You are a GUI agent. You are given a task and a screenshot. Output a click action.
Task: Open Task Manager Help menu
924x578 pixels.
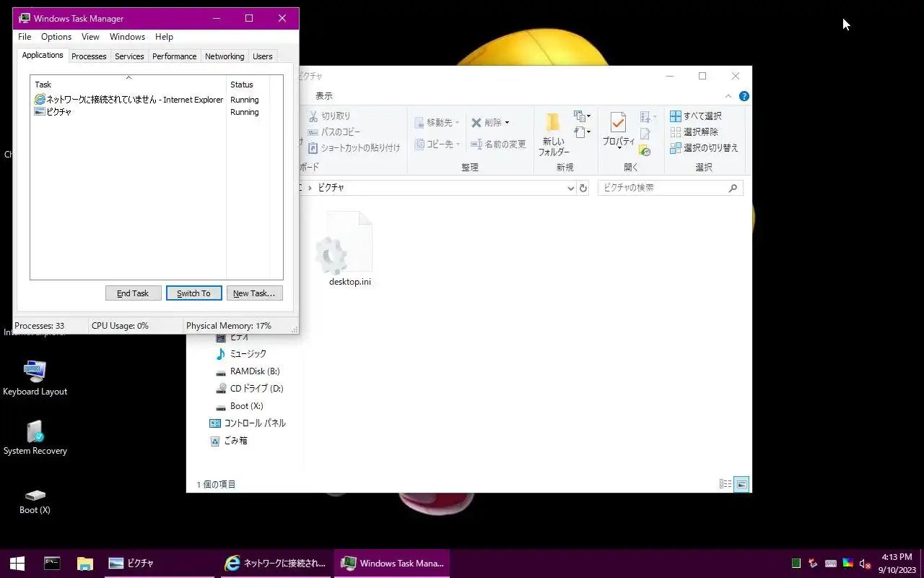164,37
